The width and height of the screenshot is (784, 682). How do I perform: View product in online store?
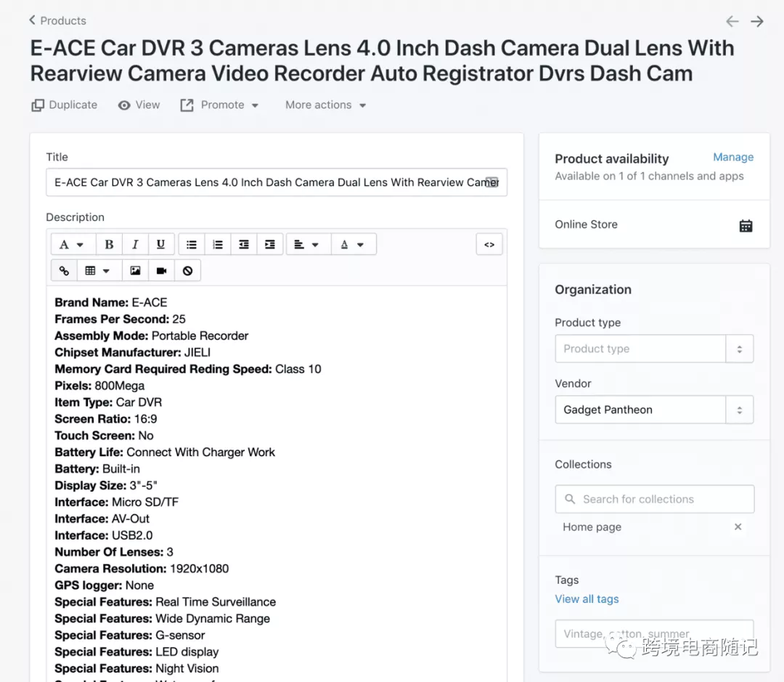click(139, 105)
